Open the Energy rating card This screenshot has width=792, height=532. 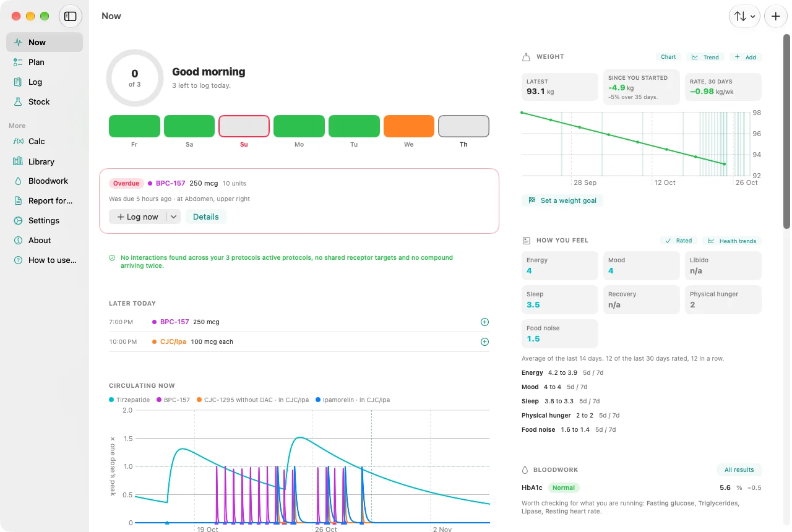(x=560, y=265)
